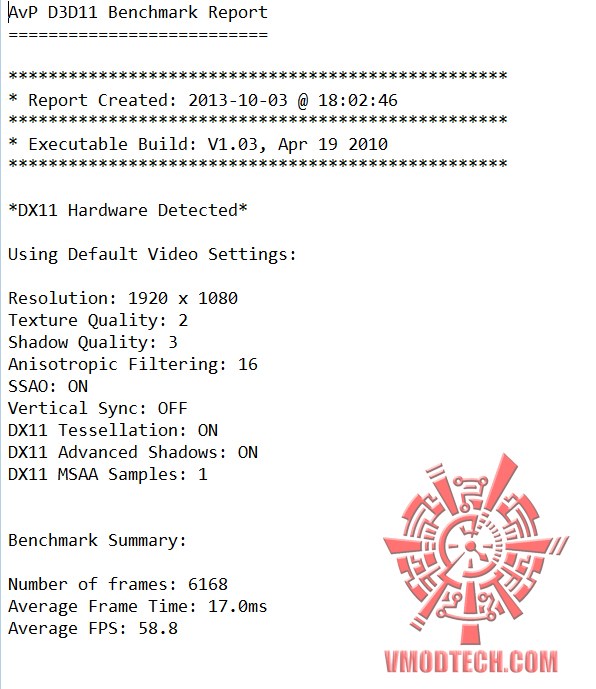
Task: Click the SSAO ON text
Action: coord(48,386)
